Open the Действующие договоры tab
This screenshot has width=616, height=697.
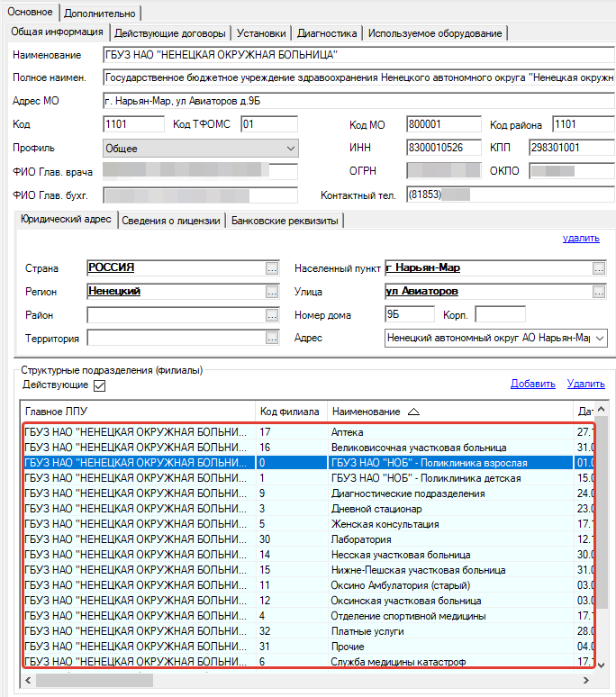click(170, 33)
